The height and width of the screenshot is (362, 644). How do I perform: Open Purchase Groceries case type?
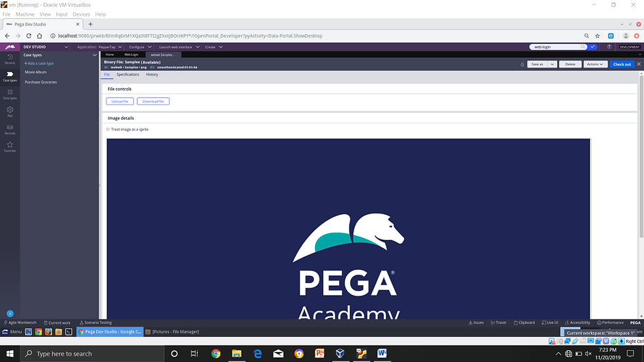coord(41,82)
